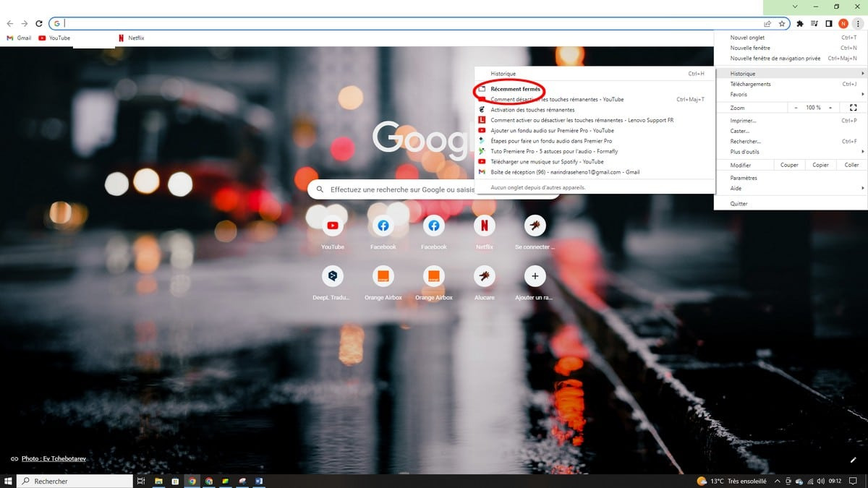Expand the Historique submenu entry
The width and height of the screenshot is (868, 488).
pos(791,74)
